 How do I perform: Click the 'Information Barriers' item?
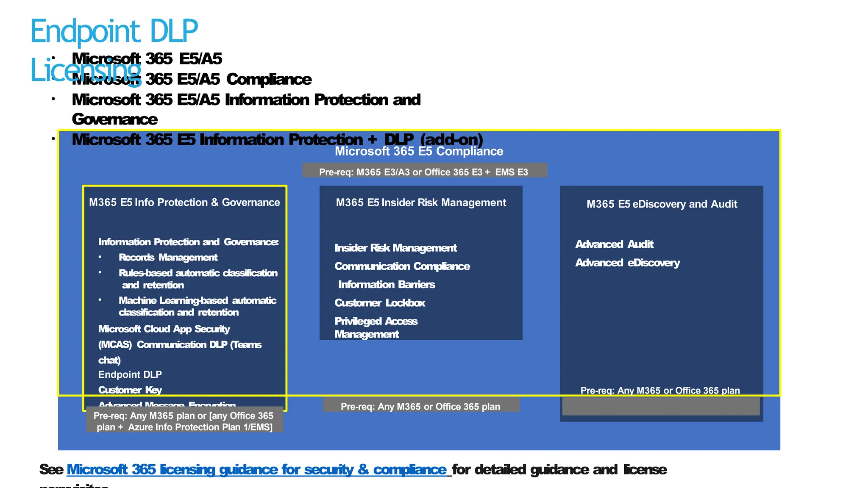tap(387, 284)
